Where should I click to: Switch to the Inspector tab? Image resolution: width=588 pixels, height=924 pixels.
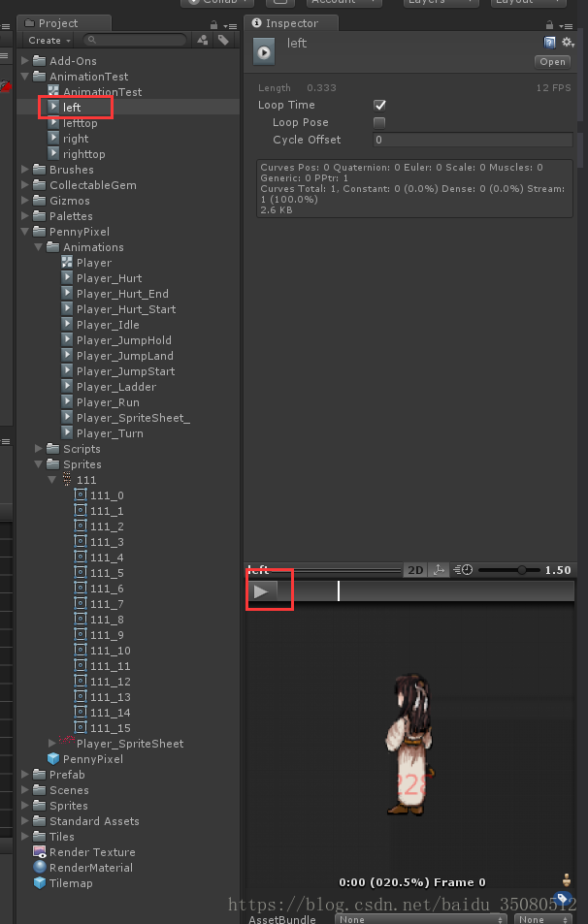click(x=291, y=23)
